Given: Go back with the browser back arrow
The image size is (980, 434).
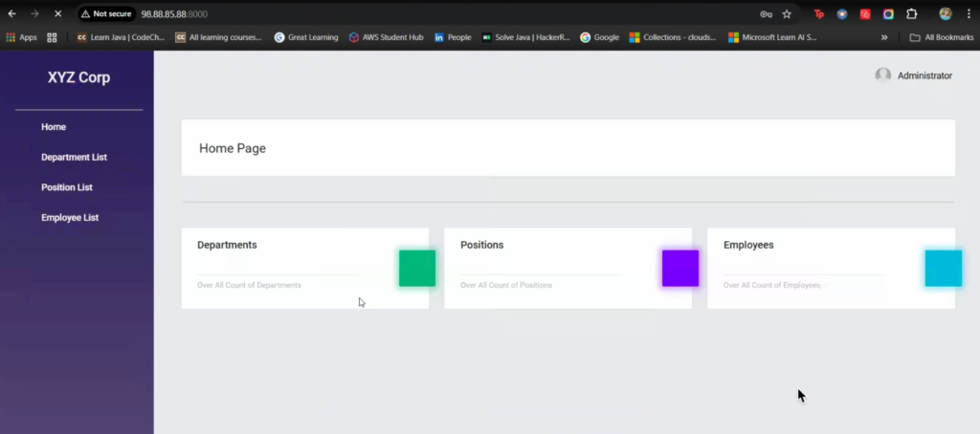Looking at the screenshot, I should (12, 14).
